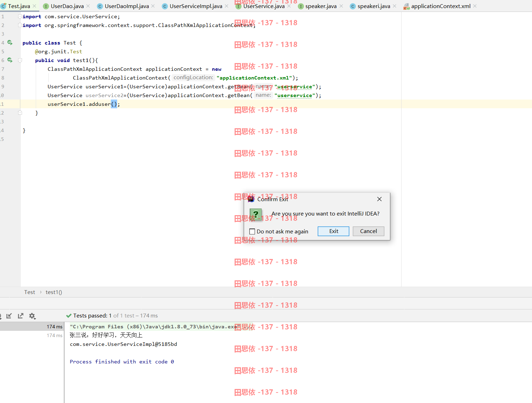Tick the Do not ask me again checkbox

tap(252, 231)
